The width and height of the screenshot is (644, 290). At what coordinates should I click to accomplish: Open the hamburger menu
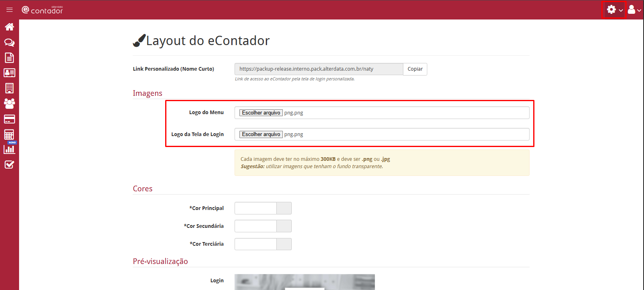9,10
